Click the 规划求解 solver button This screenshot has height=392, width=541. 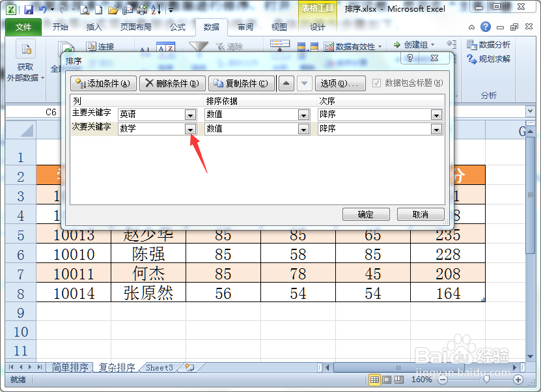pos(488,59)
